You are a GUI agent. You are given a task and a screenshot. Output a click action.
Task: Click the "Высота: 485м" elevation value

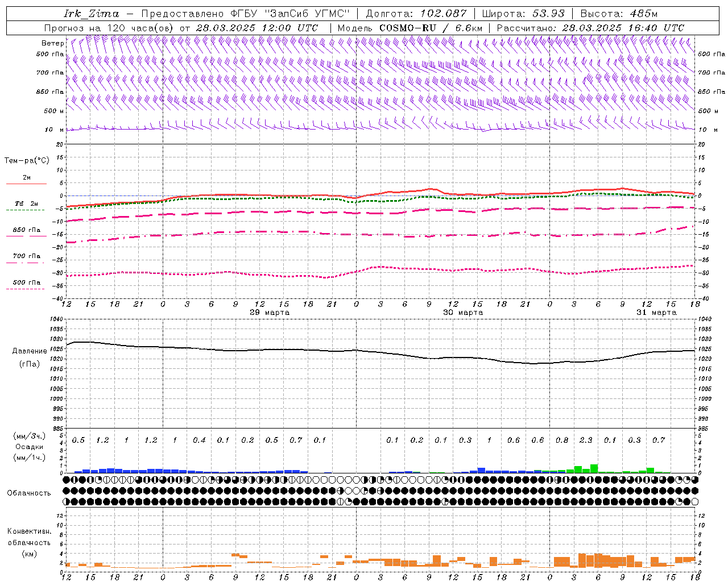tap(618, 14)
